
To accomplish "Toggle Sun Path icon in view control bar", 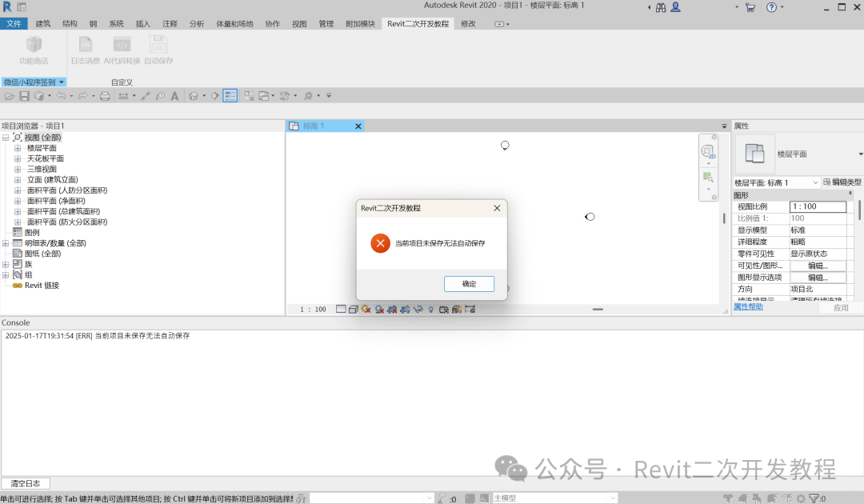I will (x=366, y=309).
